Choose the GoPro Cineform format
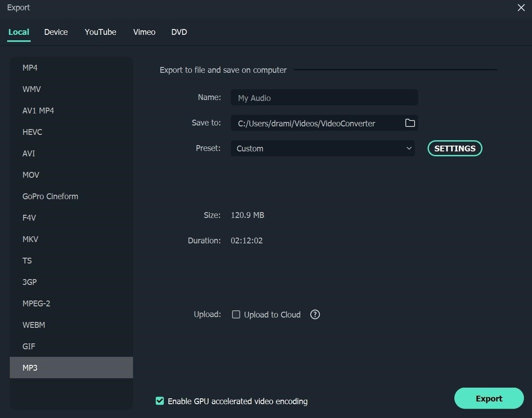Viewport: 532px width, 418px height. [x=50, y=196]
